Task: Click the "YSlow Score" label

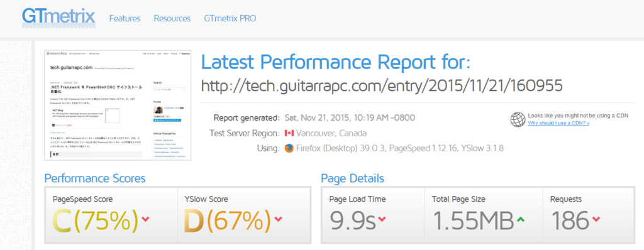Action: [206, 199]
